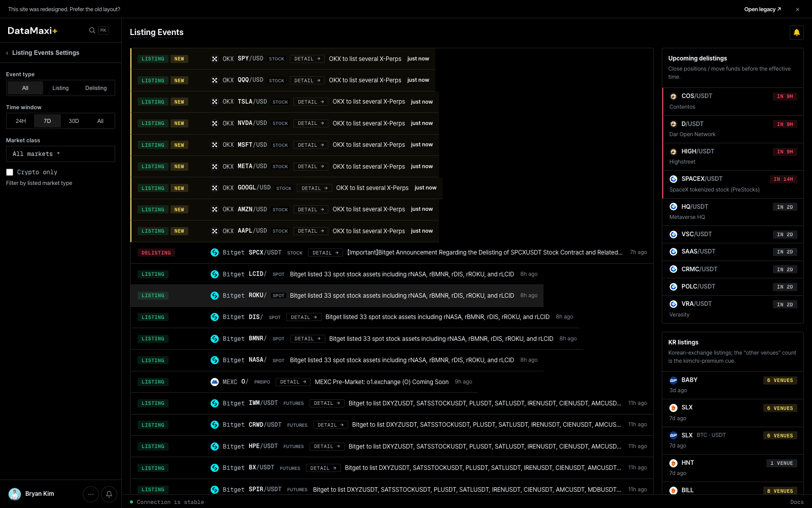Select All event type
The image size is (812, 508).
pyautogui.click(x=25, y=88)
